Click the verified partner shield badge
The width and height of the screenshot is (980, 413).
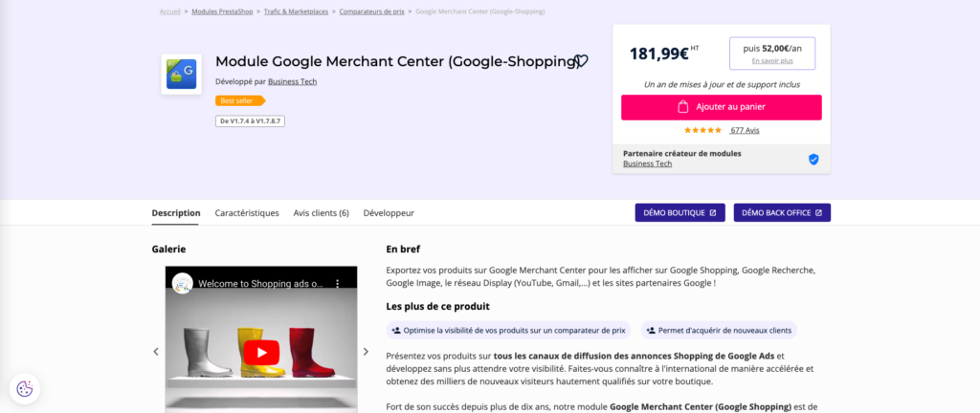tap(813, 159)
